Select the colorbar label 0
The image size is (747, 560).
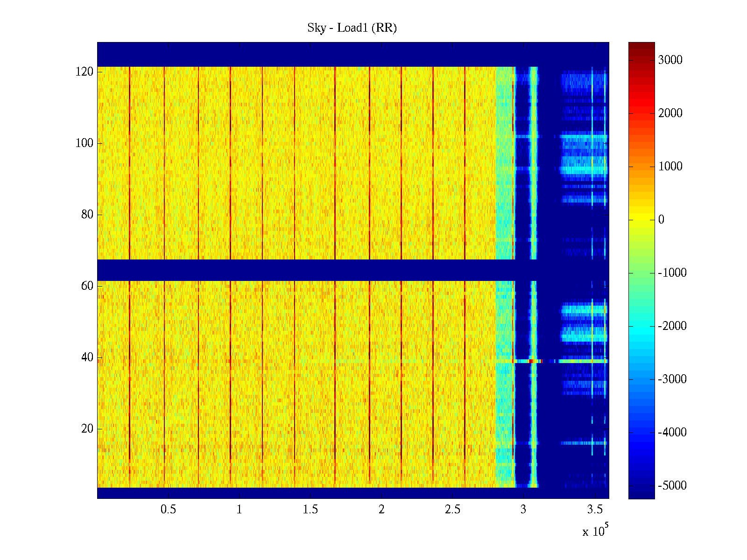661,220
